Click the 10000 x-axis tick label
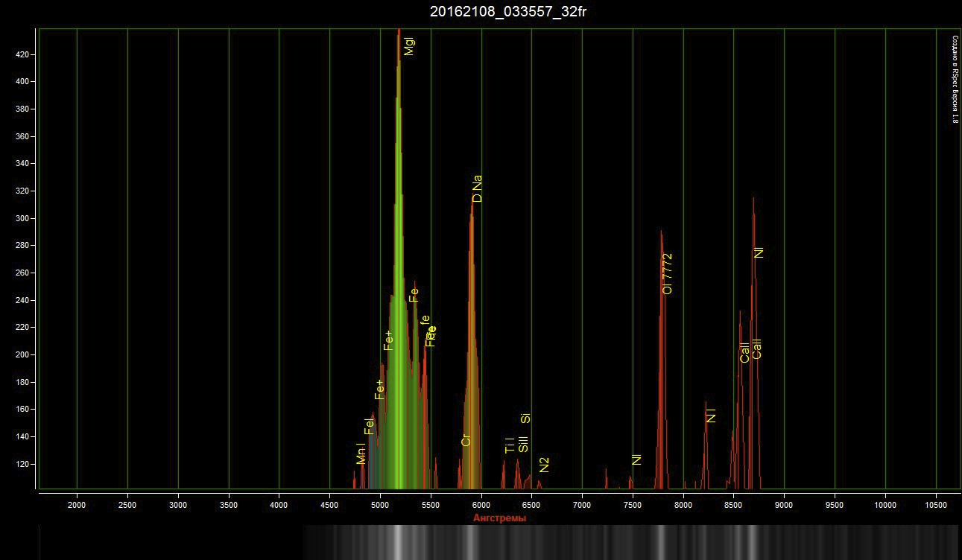The height and width of the screenshot is (560, 962). click(885, 505)
